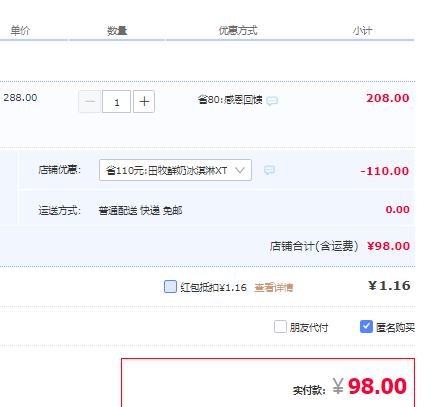Click the 实付款 ¥98.00 total amount
The width and height of the screenshot is (442, 407).
(x=370, y=386)
